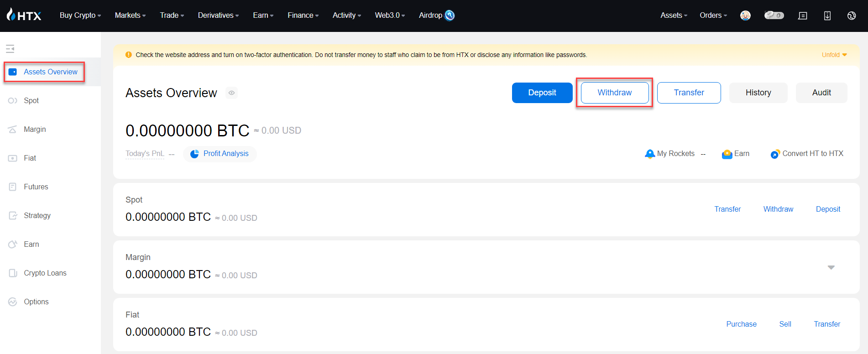Viewport: 868px width, 354px height.
Task: Open the Buy Crypto dropdown
Action: (80, 16)
